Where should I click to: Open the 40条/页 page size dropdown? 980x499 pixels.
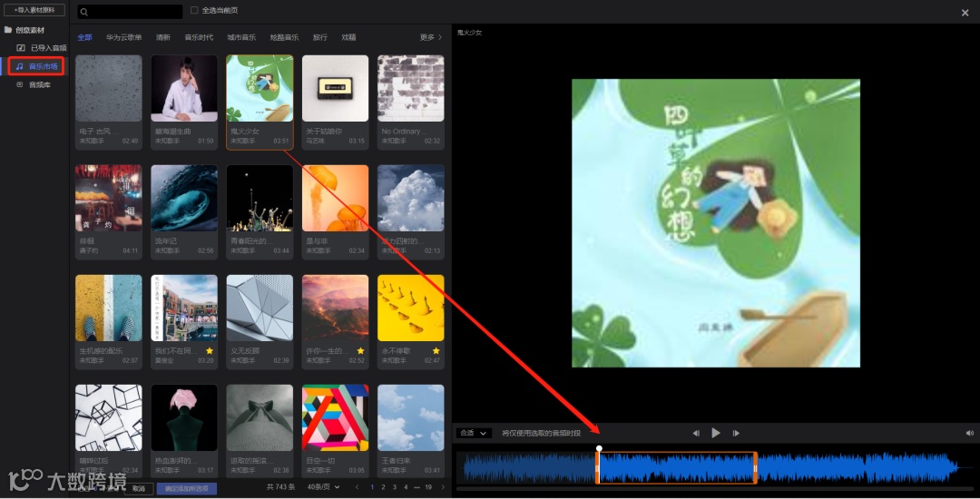(x=324, y=487)
